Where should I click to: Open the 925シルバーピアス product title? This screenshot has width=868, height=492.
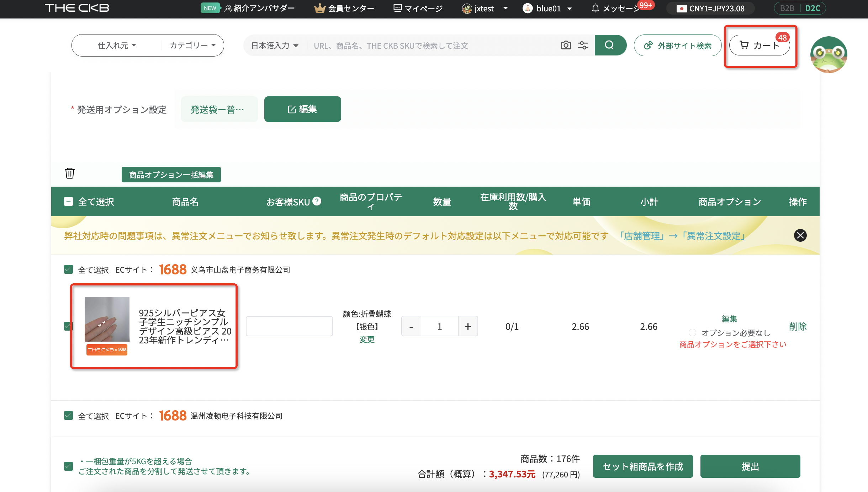185,326
